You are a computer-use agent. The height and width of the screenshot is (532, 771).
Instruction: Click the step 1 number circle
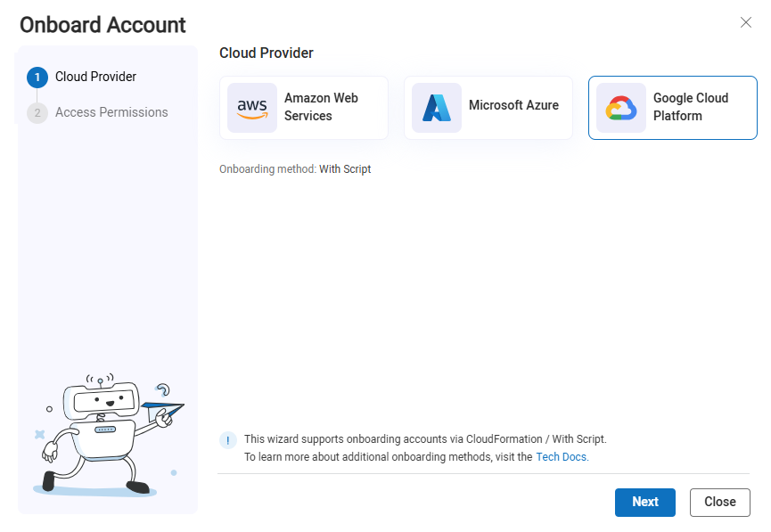37,78
